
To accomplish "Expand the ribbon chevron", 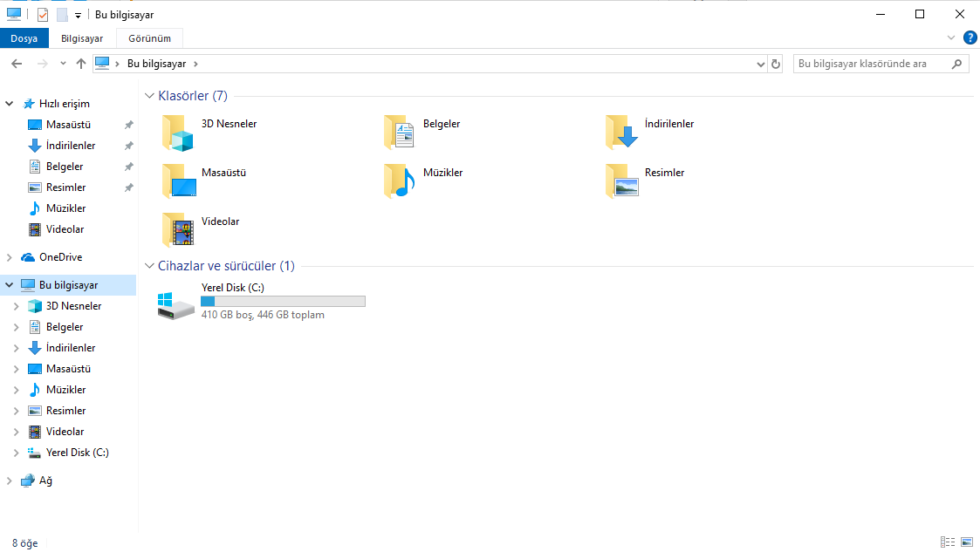I will coord(951,38).
